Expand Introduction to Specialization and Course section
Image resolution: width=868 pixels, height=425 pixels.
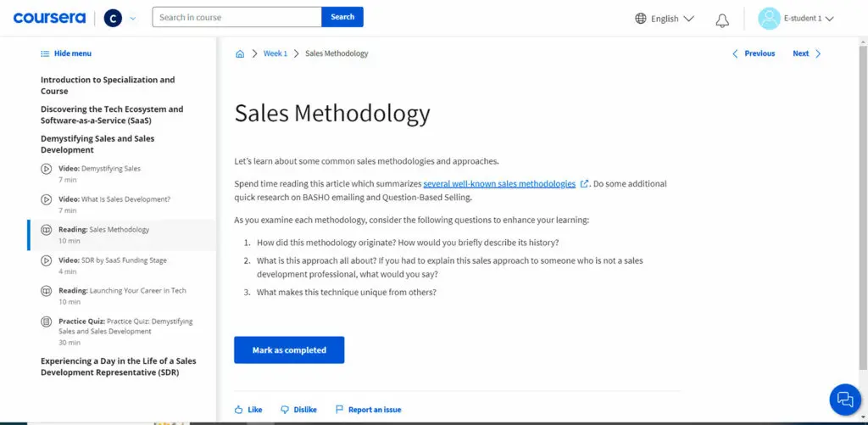pyautogui.click(x=108, y=86)
